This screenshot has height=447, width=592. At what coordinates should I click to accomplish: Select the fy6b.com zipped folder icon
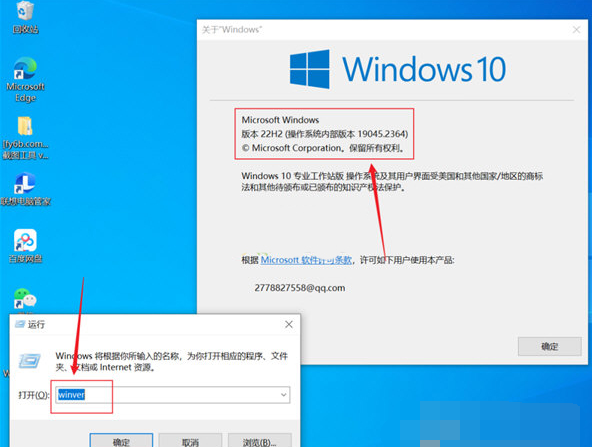click(25, 138)
